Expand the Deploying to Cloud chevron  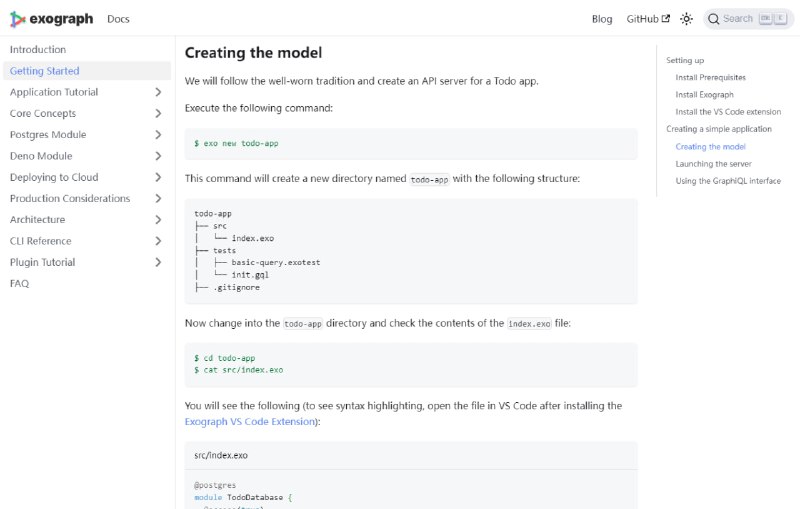tap(158, 177)
